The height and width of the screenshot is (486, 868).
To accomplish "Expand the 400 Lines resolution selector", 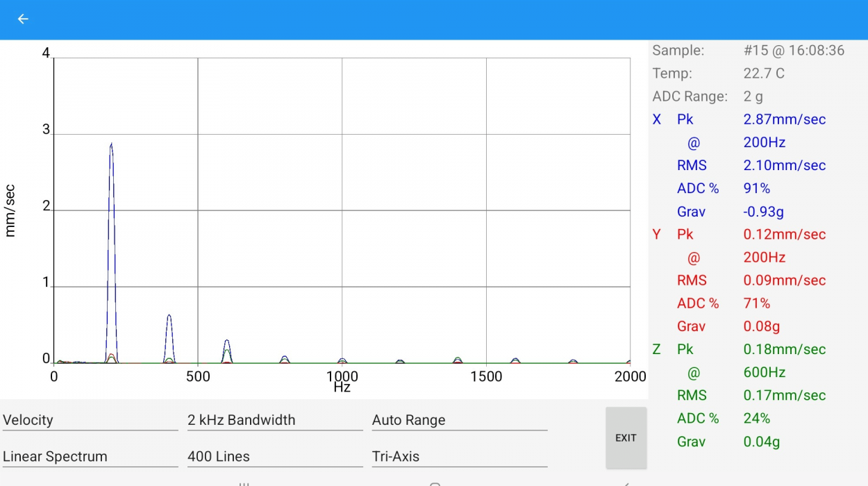I will click(274, 457).
